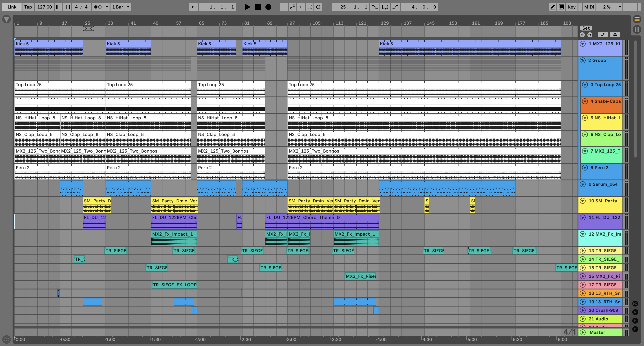Open the 1 Bar quantization dropdown
The image size is (644, 346).
point(121,7)
